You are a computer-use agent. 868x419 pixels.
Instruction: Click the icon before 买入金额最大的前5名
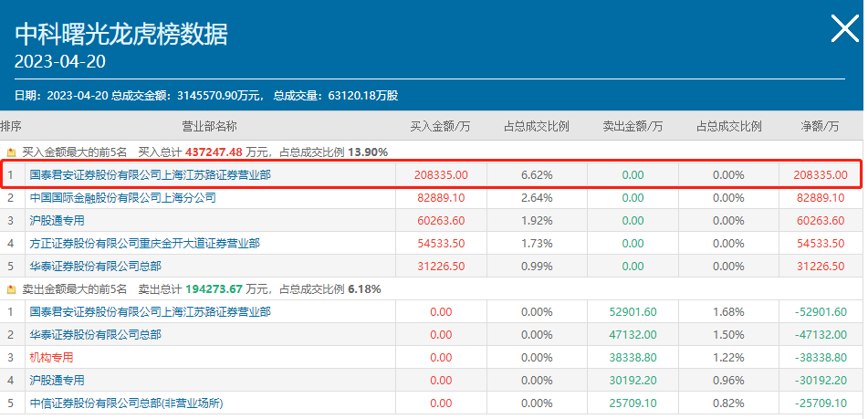12,152
